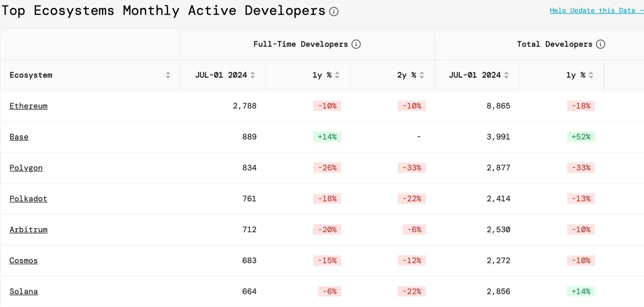Click Base +14% full-time growth badge
This screenshot has height=307, width=644.
(x=327, y=137)
